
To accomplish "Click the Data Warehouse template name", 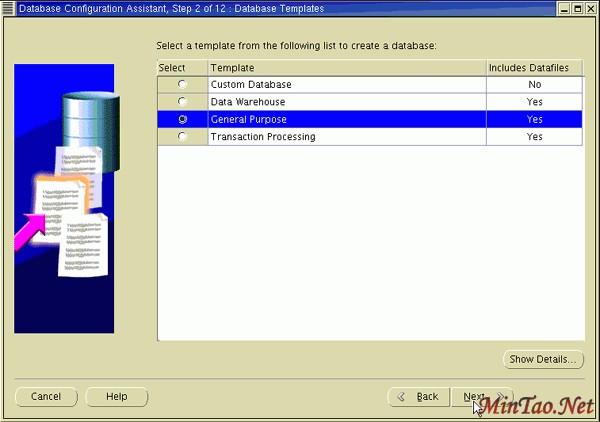I will tap(248, 102).
